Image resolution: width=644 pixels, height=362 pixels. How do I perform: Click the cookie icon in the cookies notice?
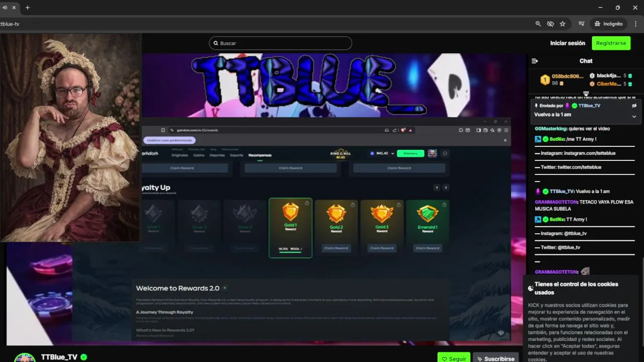530,288
